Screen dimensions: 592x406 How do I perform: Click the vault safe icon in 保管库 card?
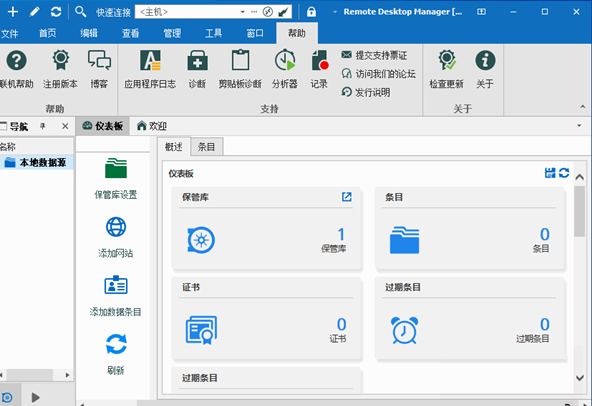201,240
